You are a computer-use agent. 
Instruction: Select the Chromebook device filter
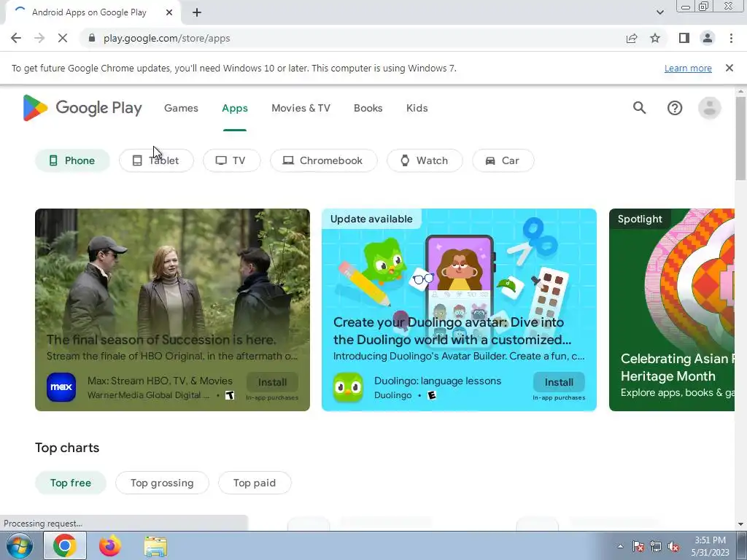[323, 160]
